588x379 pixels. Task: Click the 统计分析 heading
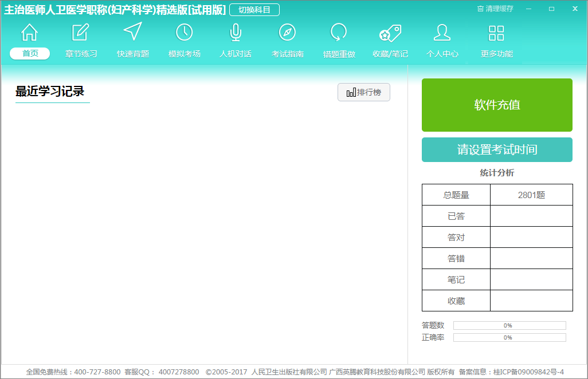coord(497,173)
